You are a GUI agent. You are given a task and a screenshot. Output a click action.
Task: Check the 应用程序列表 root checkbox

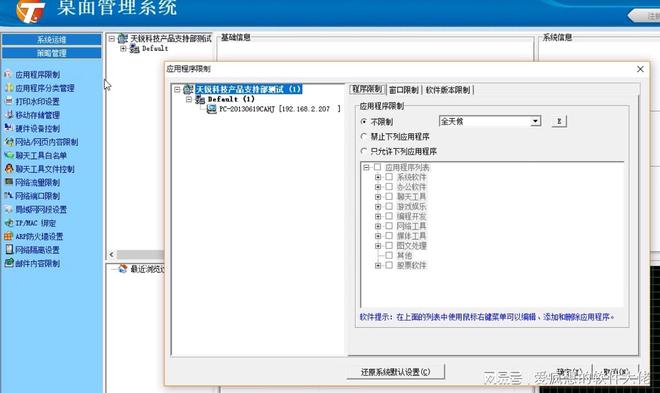pos(378,167)
